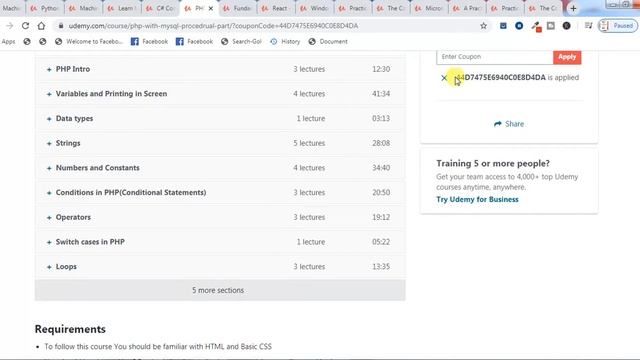Bookmark this page with the star icon

tap(484, 26)
